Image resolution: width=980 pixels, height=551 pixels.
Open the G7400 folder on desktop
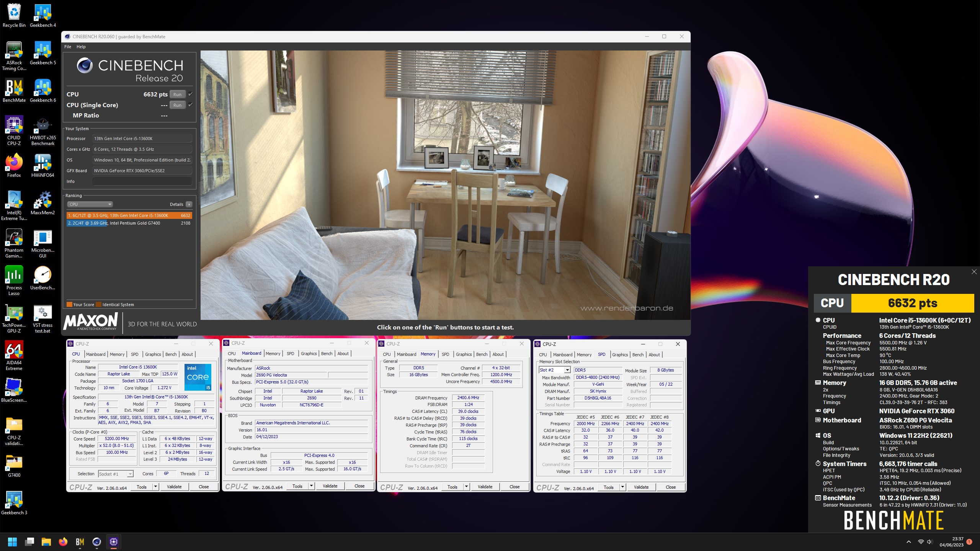click(x=14, y=465)
